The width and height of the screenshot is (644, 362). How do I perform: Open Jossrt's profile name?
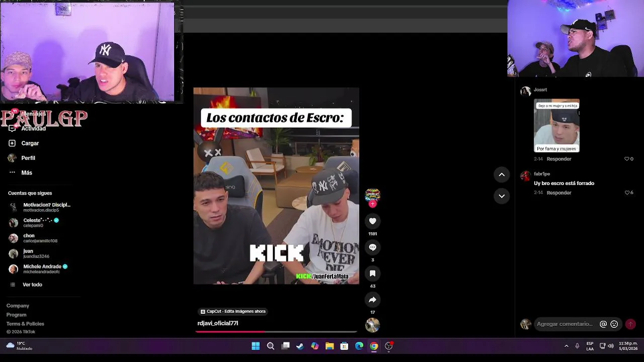(540, 89)
